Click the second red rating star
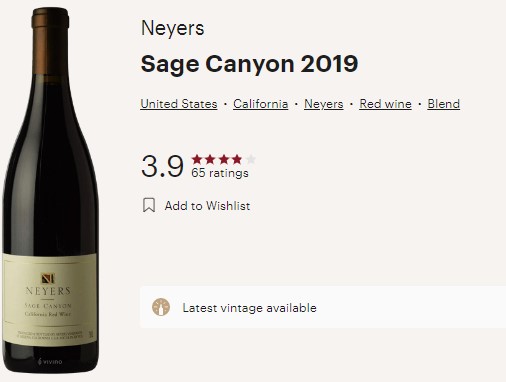This screenshot has height=382, width=506. [210, 159]
